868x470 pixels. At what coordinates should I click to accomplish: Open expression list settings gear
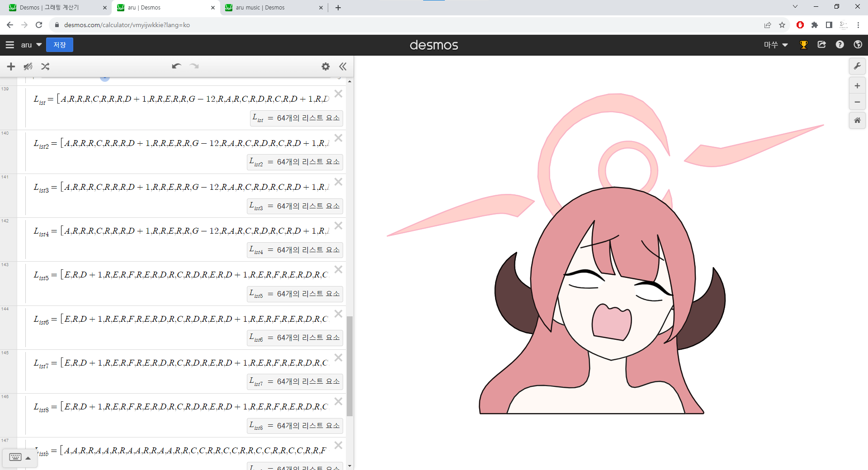325,67
